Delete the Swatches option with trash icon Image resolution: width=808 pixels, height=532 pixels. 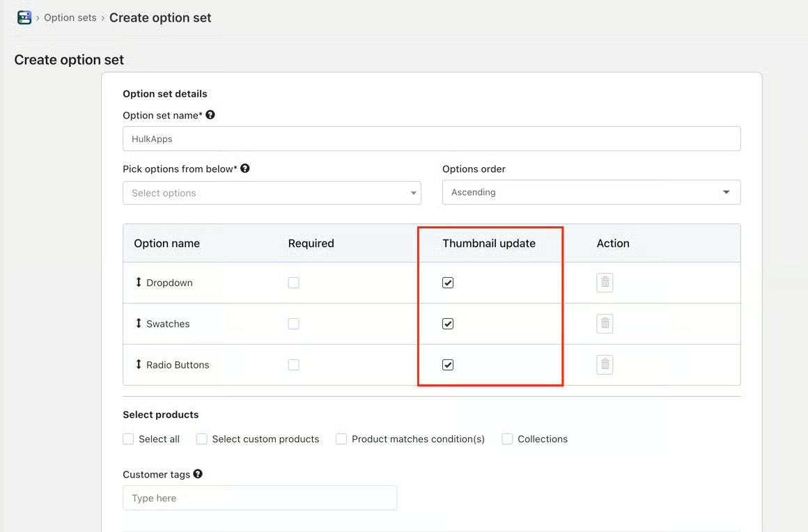pyautogui.click(x=605, y=323)
